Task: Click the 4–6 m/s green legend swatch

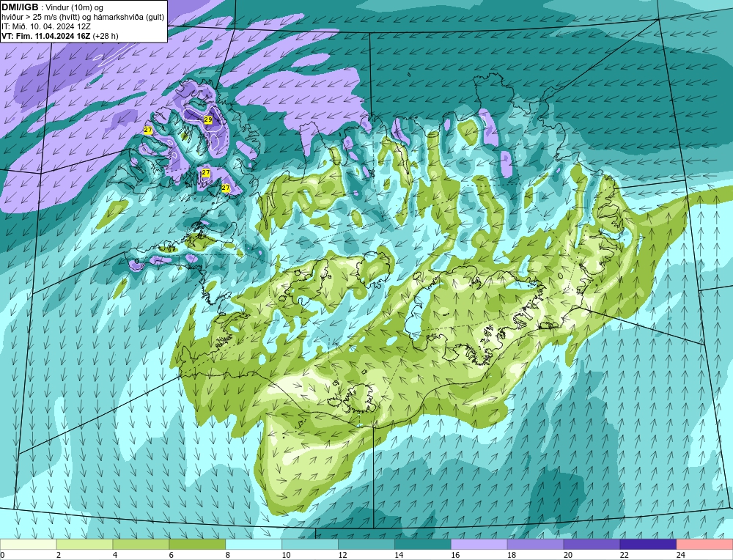Action: (141, 545)
